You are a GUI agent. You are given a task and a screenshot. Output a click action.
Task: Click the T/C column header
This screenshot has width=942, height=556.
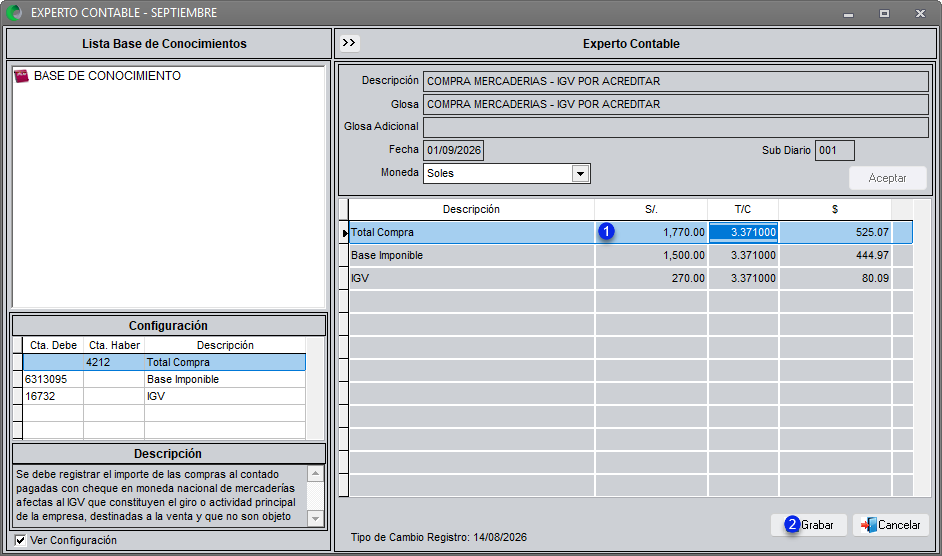pyautogui.click(x=743, y=209)
